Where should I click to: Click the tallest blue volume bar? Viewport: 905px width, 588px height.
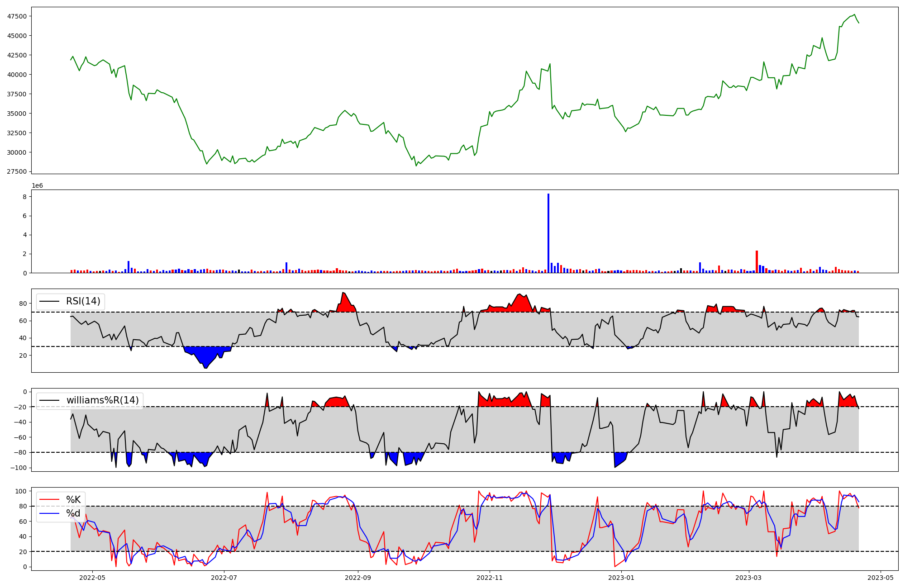coord(548,233)
